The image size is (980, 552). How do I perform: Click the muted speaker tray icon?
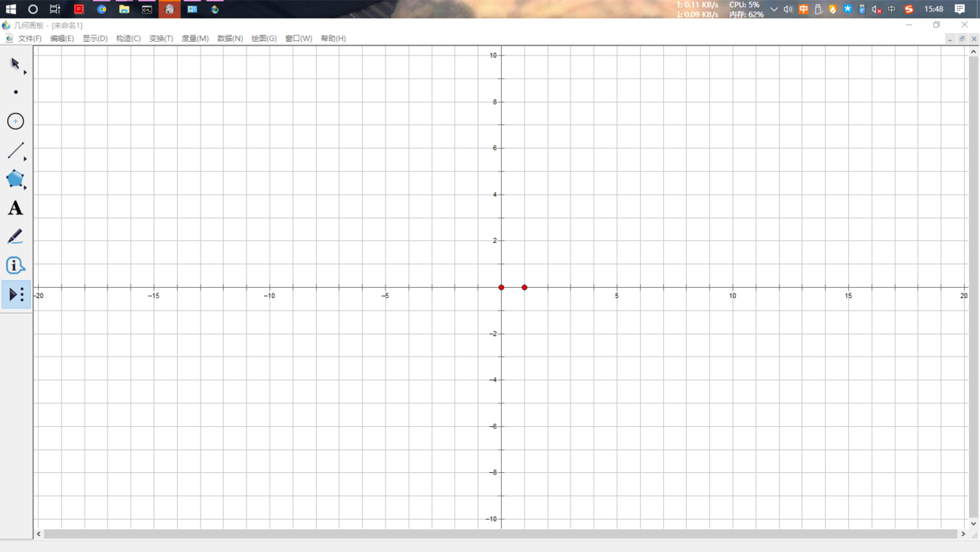(x=876, y=9)
